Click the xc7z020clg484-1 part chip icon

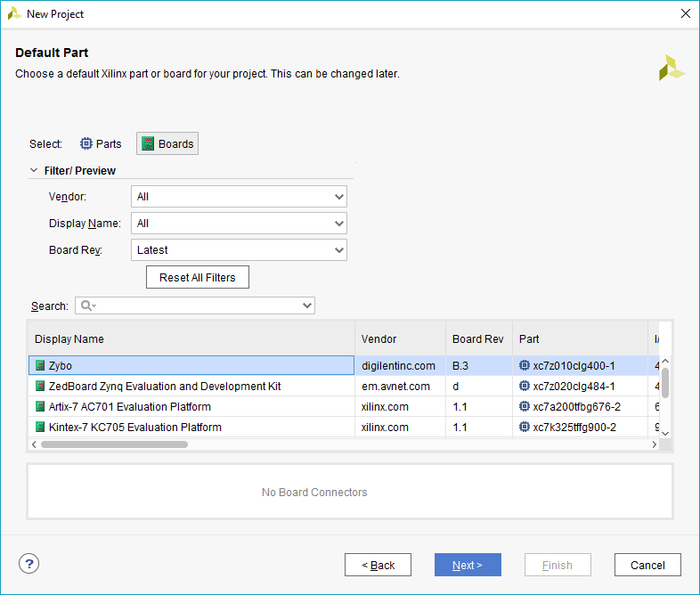[x=525, y=387]
